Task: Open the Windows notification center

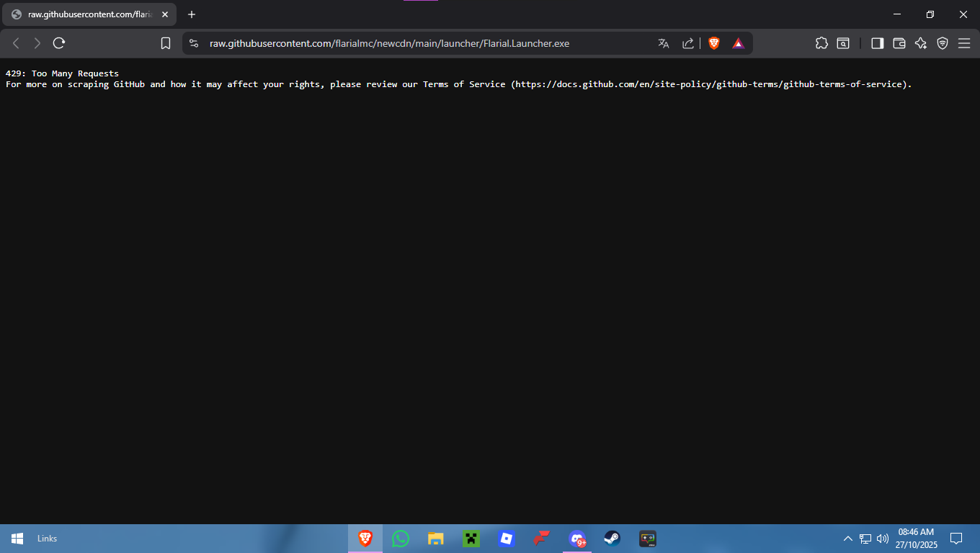Action: coord(956,539)
